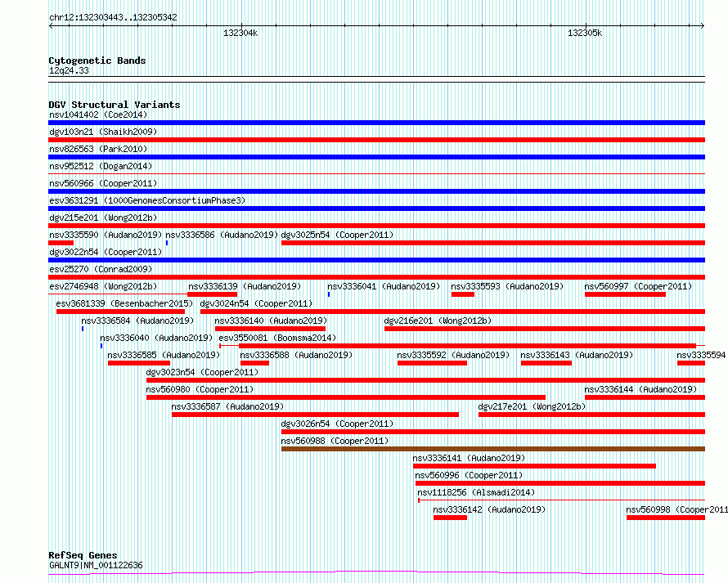Select esv25270 (Conrad2009) label
728x583 pixels.
pyautogui.click(x=101, y=269)
